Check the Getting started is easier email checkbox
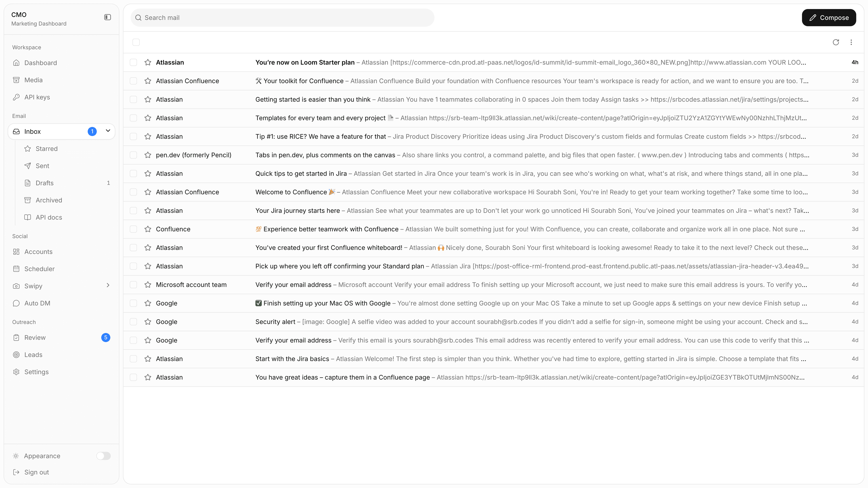 pyautogui.click(x=133, y=99)
